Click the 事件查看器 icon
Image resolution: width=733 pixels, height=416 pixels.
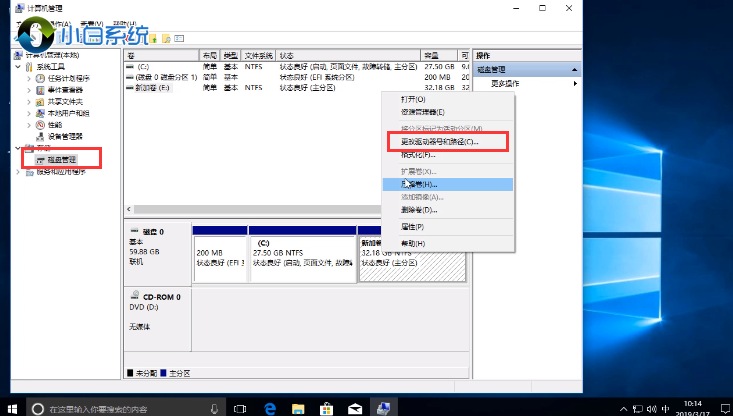(x=41, y=90)
